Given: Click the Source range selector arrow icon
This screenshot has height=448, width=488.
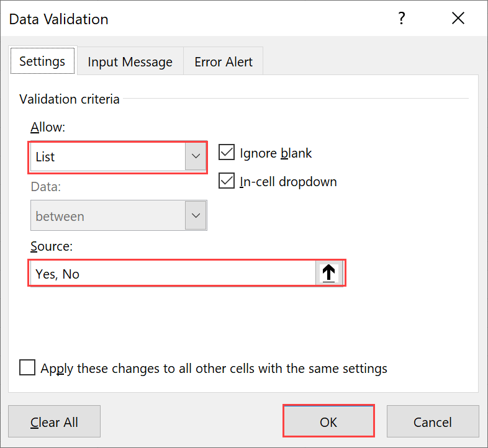Looking at the screenshot, I should click(x=329, y=273).
